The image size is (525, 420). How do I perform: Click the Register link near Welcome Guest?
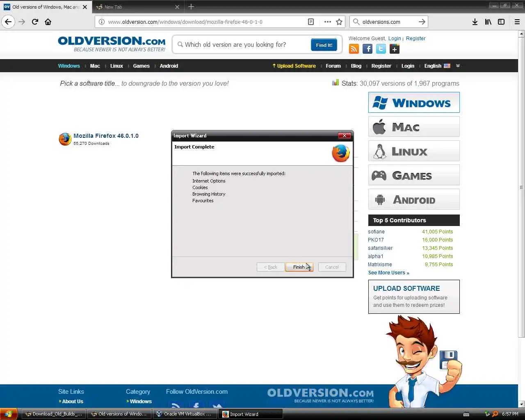[415, 39]
